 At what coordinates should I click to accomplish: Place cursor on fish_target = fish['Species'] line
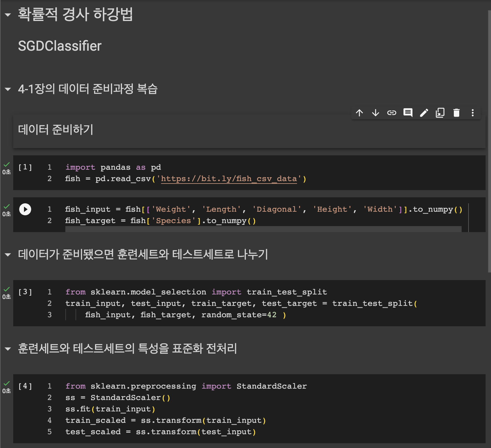161,221
